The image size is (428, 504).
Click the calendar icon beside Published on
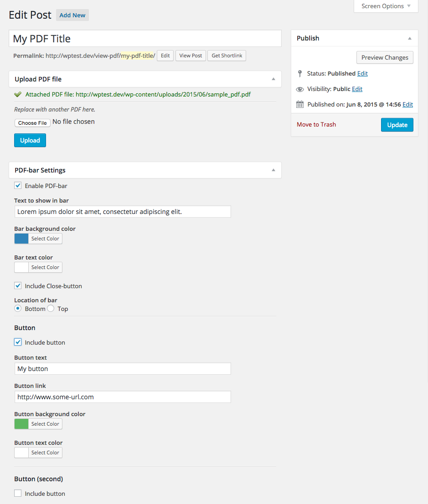pyautogui.click(x=299, y=105)
